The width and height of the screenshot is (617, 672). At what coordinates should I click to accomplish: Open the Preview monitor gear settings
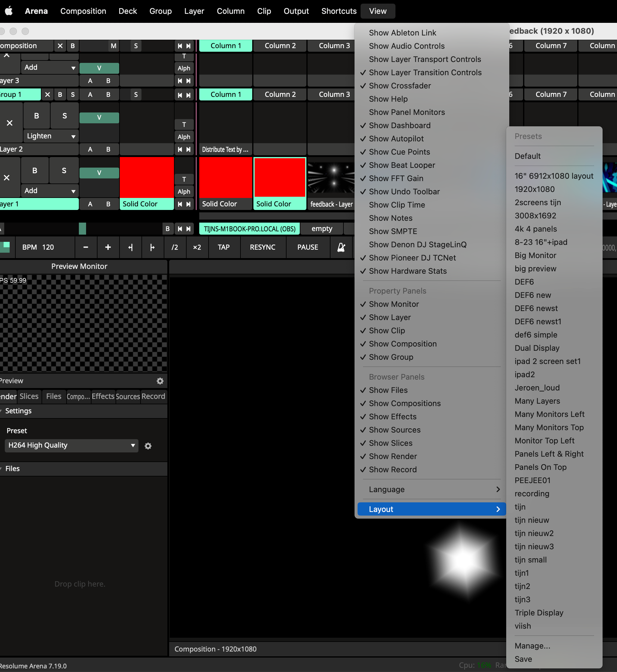point(160,381)
